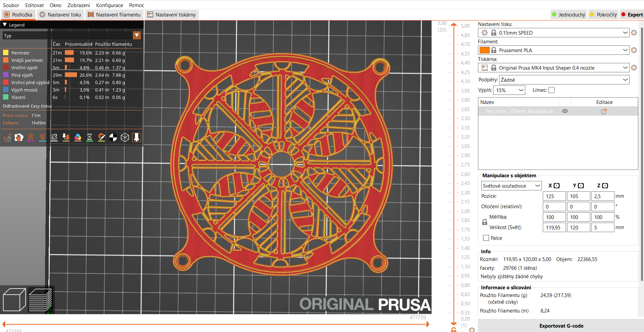
Task: Switch to Nastavení tiskárny tab
Action: [172, 14]
